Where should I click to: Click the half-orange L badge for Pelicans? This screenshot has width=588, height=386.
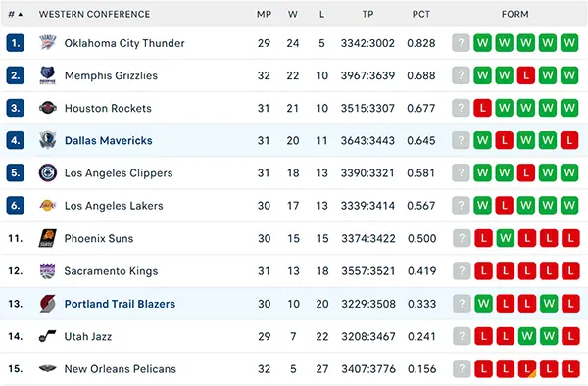(527, 368)
